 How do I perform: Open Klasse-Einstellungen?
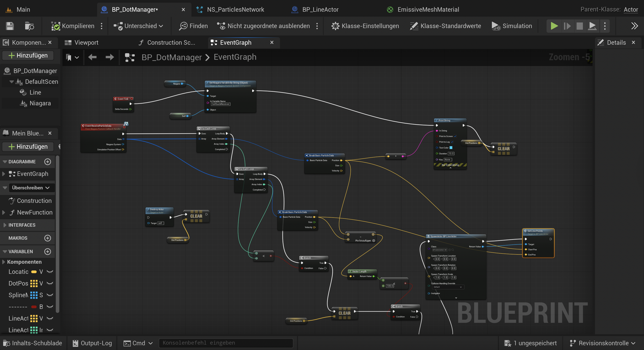365,26
